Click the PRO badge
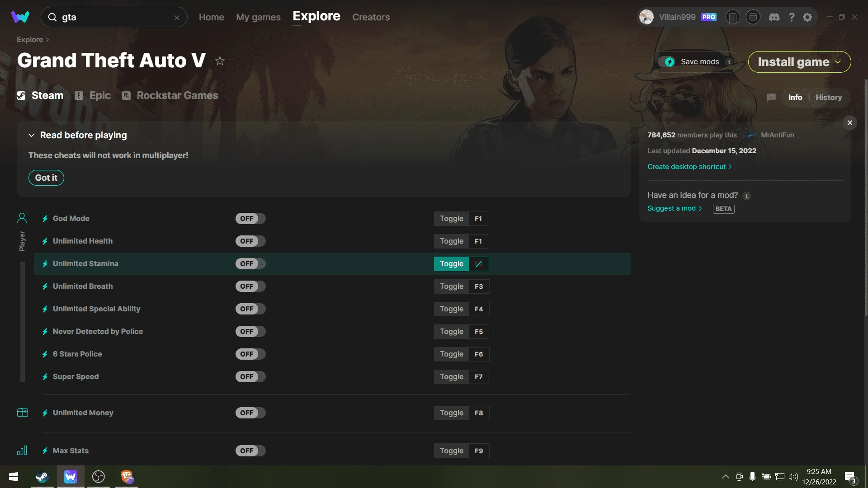The width and height of the screenshot is (868, 488). tap(708, 17)
